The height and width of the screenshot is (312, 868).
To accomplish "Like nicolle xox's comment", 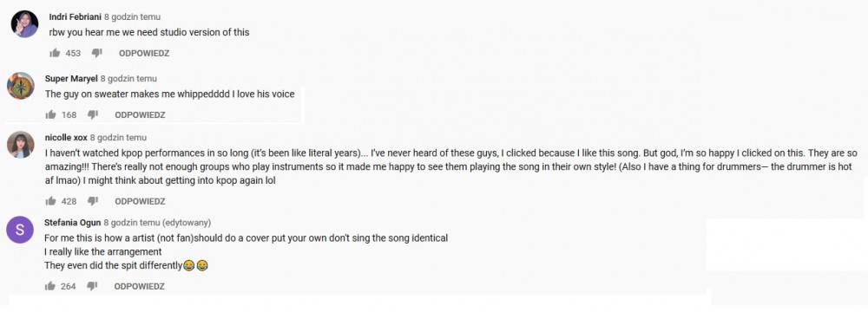I will click(x=50, y=201).
